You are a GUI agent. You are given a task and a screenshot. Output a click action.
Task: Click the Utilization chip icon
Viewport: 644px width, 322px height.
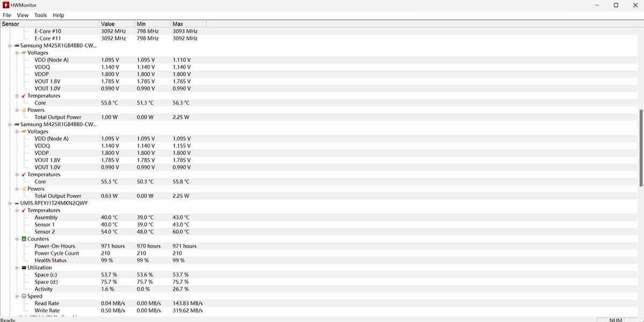click(x=24, y=268)
